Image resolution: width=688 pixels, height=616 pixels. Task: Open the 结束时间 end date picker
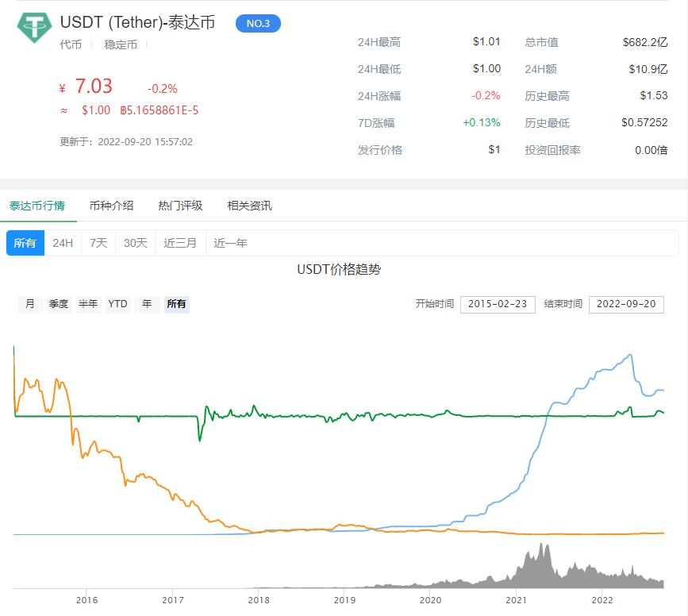626,304
